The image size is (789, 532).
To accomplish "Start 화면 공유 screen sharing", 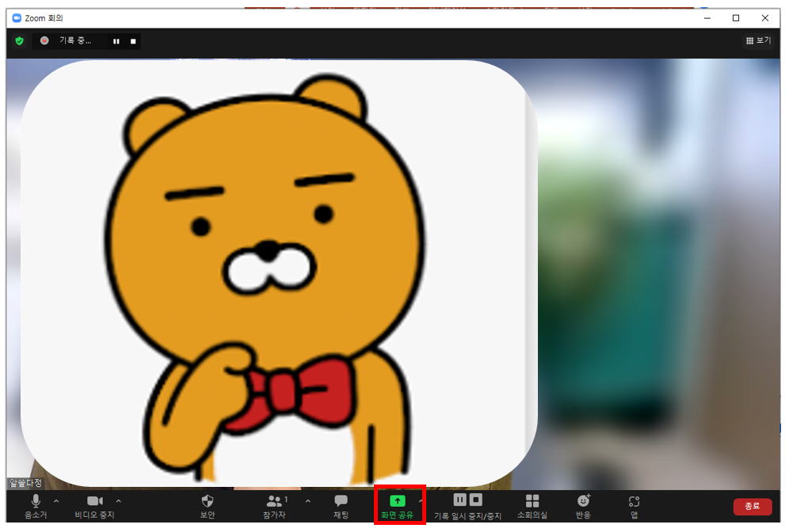I will 398,506.
